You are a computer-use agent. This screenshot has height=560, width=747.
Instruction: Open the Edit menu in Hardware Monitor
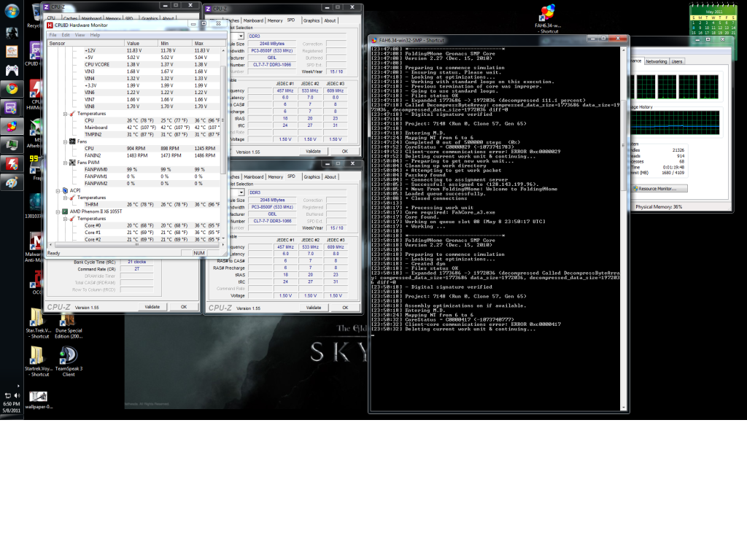[66, 35]
